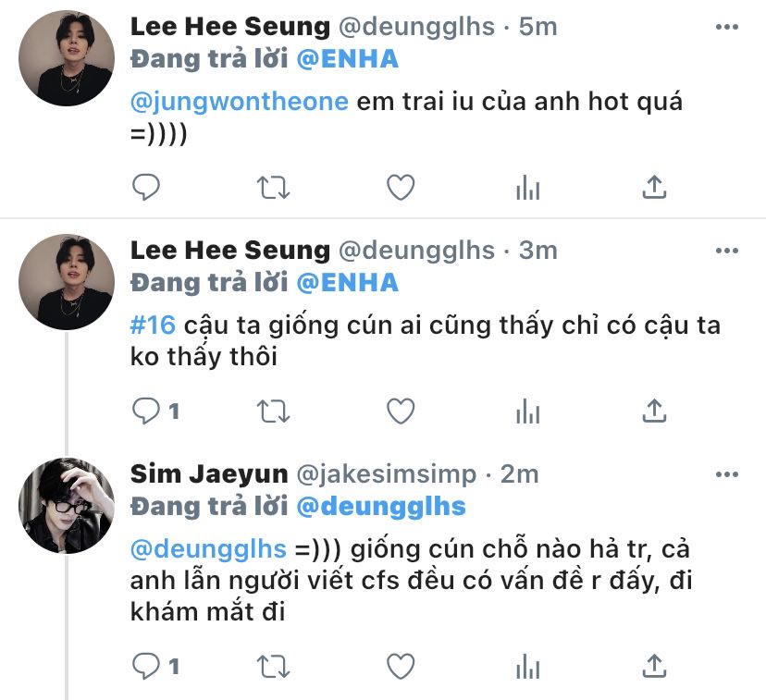Retweet the 'em trai iu' tweet
The height and width of the screenshot is (700, 766).
[273, 188]
